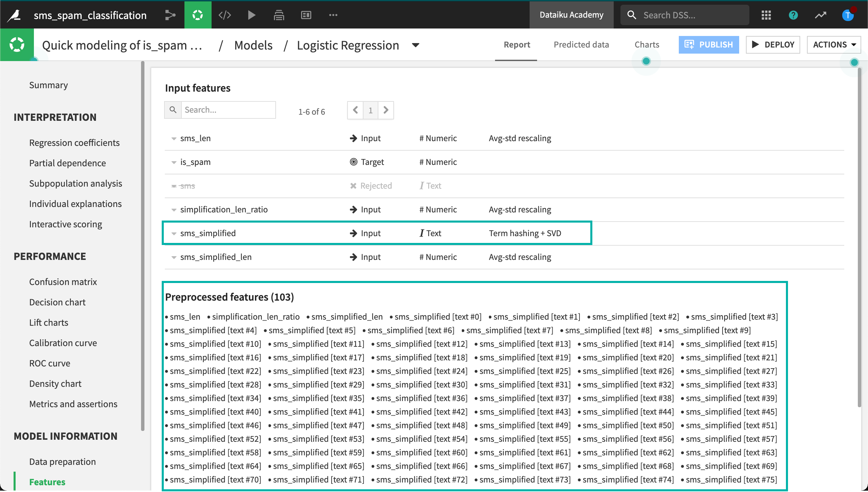Open the Flow icon in top bar
868x492 pixels.
(x=170, y=15)
